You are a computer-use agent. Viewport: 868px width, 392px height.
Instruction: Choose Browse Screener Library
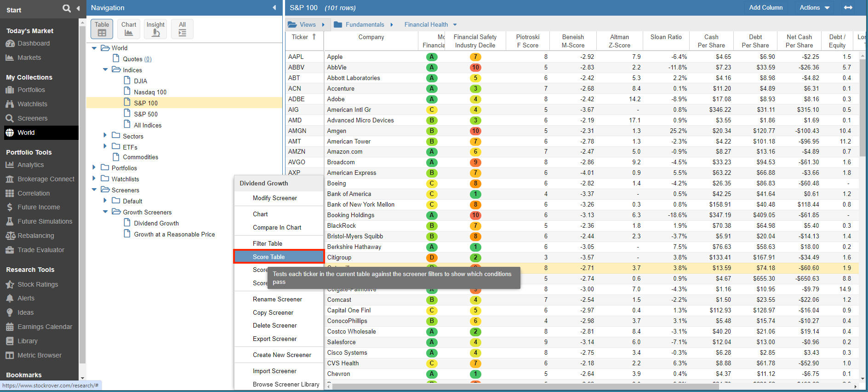(279, 384)
